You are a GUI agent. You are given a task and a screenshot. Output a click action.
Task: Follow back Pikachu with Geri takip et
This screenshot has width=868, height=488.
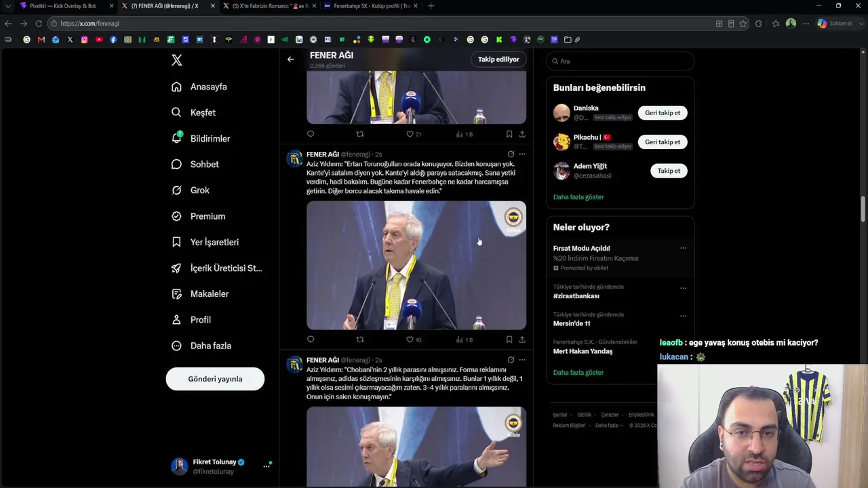663,142
